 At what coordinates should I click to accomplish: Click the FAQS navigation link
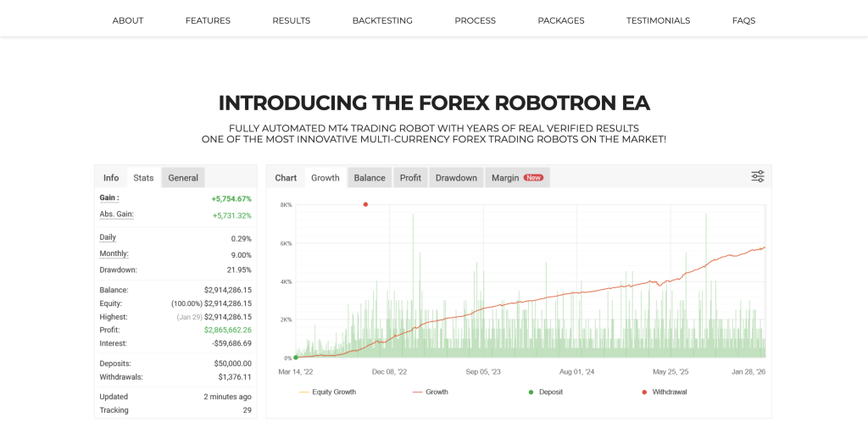coord(743,20)
